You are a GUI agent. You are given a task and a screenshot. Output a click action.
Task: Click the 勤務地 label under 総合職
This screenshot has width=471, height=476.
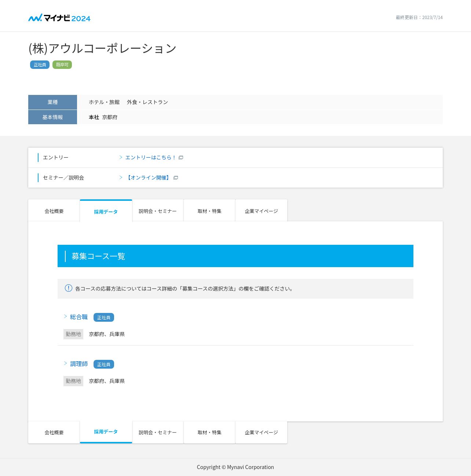pos(73,334)
